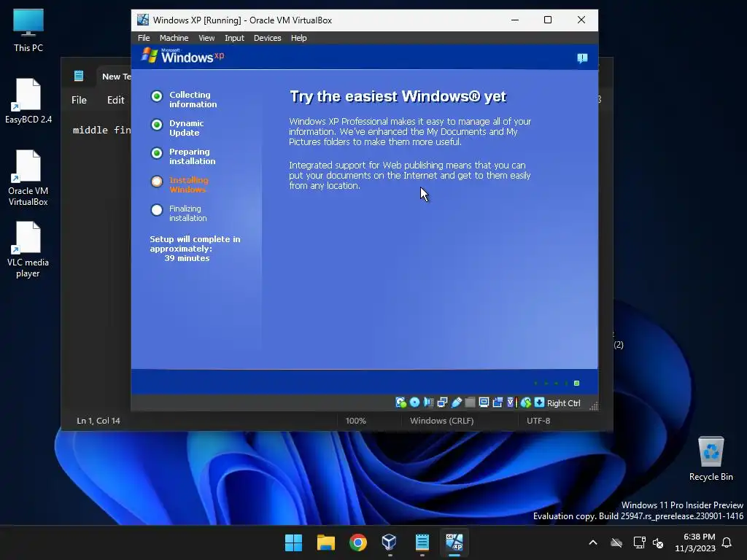Open the View menu in VirtualBox

(206, 38)
